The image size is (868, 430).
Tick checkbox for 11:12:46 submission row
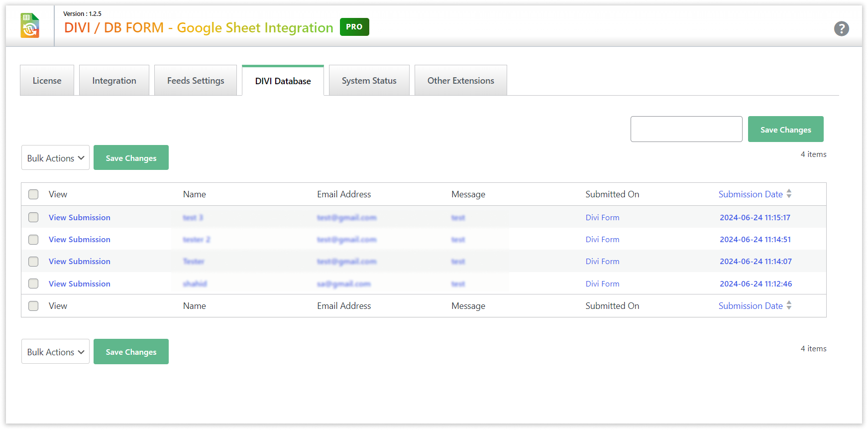33,284
